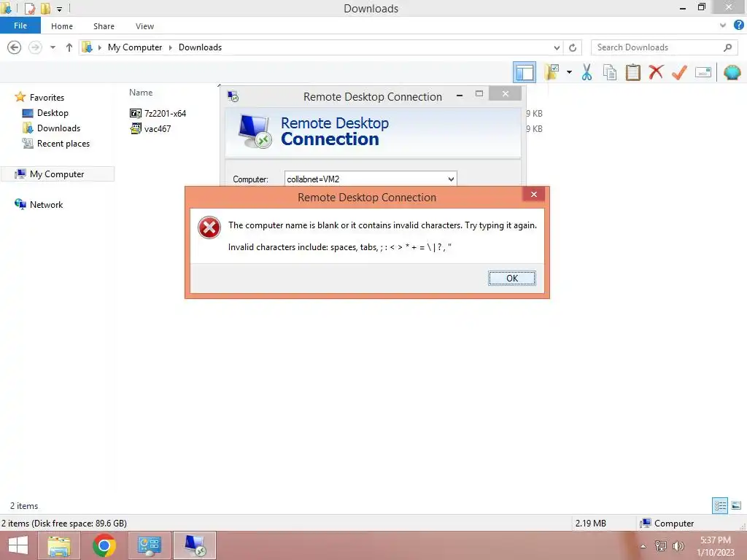Click the Forward navigation arrow

pyautogui.click(x=35, y=47)
